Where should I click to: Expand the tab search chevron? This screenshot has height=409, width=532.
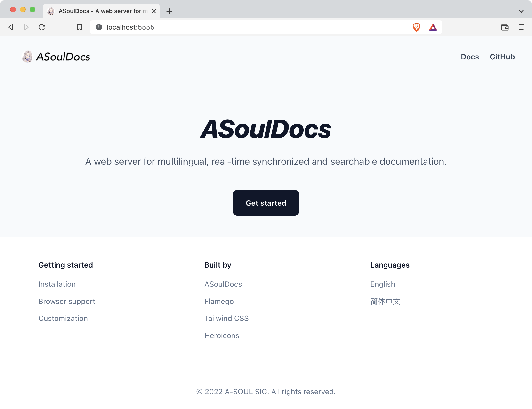click(521, 11)
